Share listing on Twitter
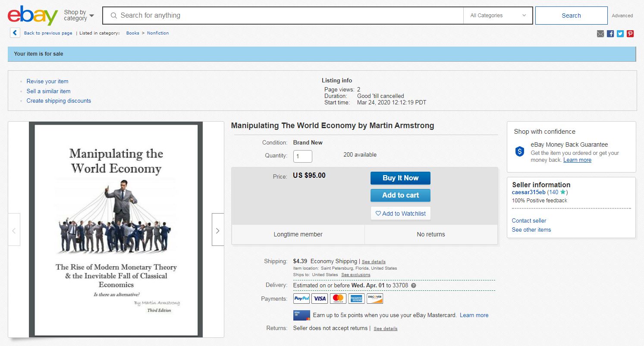The width and height of the screenshot is (644, 346). tap(620, 34)
